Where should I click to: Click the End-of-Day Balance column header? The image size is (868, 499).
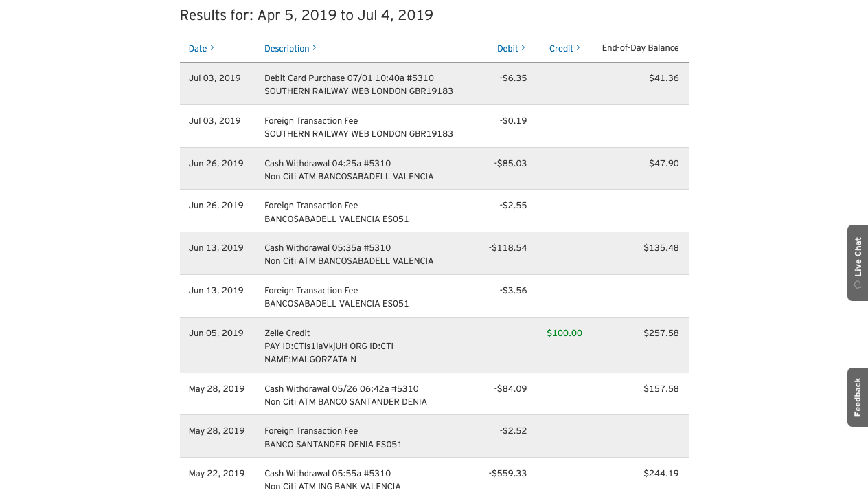[x=640, y=48]
